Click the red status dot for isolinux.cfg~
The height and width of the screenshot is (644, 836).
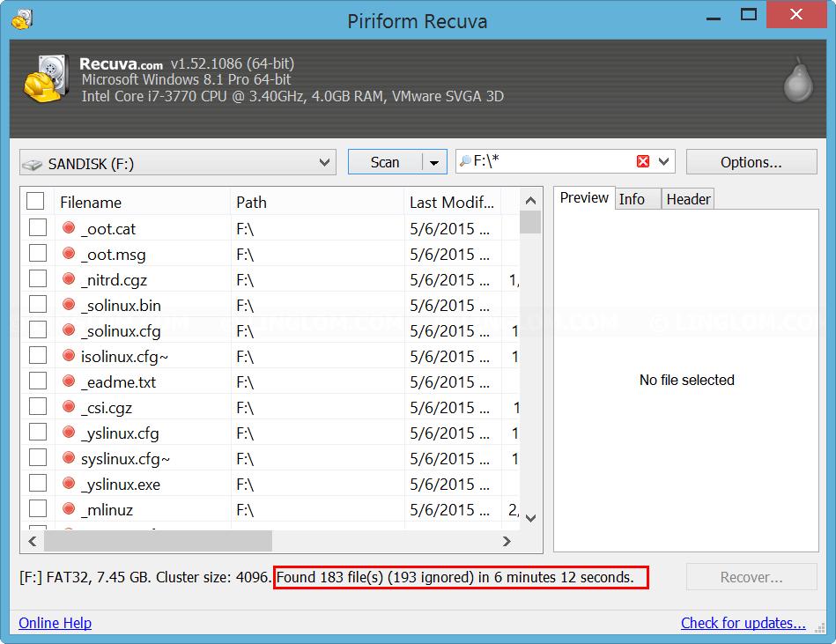pos(68,356)
